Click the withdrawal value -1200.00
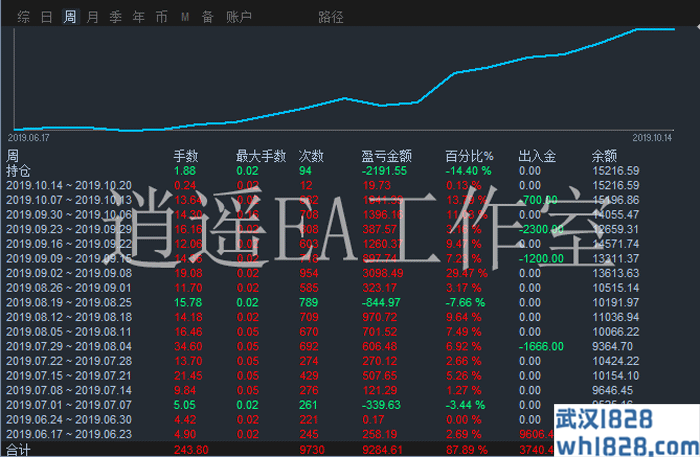The width and height of the screenshot is (700, 457). (541, 258)
